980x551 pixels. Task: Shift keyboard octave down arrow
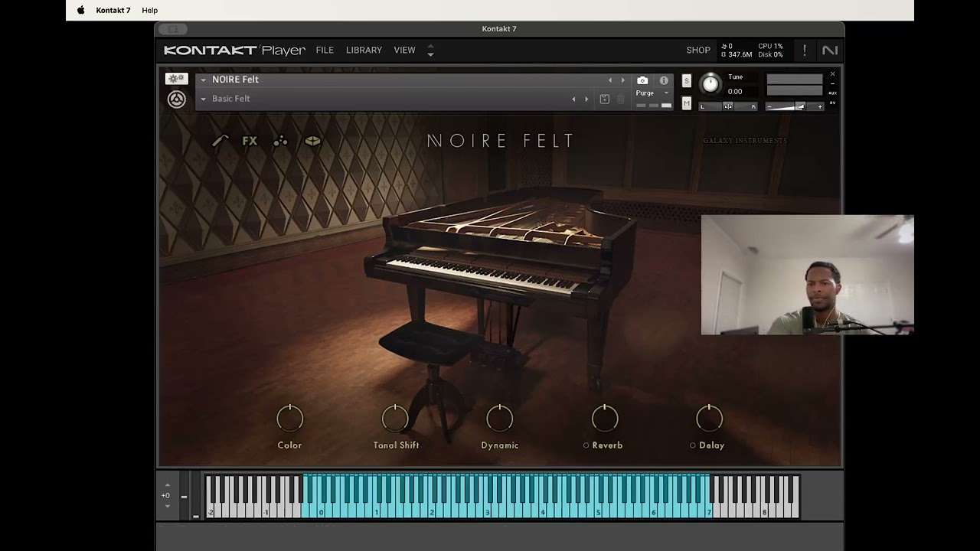168,506
